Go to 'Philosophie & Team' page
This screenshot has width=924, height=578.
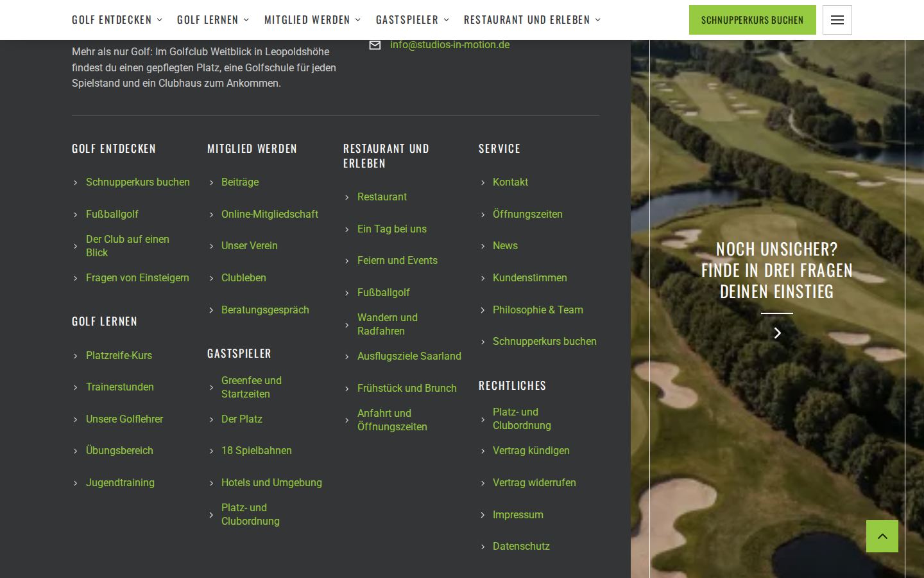[538, 310]
